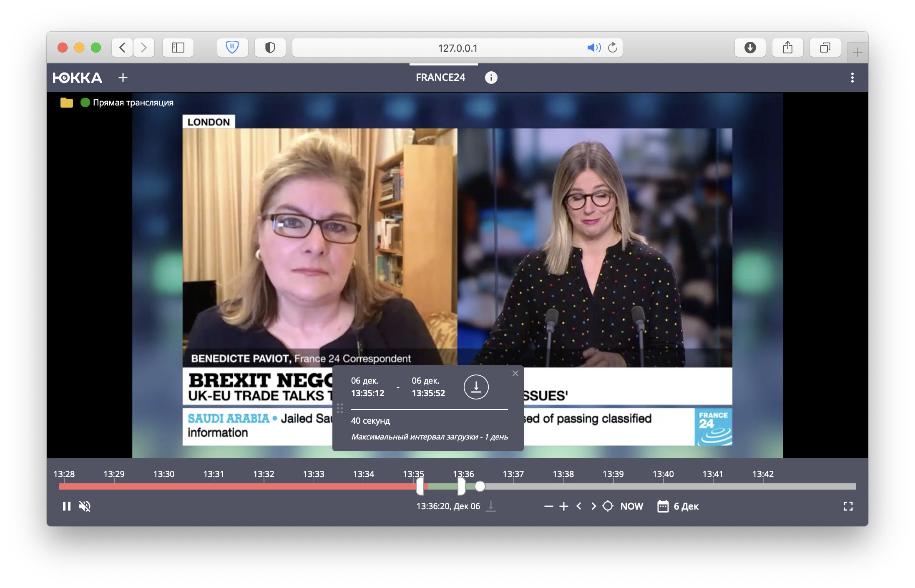915x588 pixels.
Task: Pause the video playback
Action: tap(67, 506)
